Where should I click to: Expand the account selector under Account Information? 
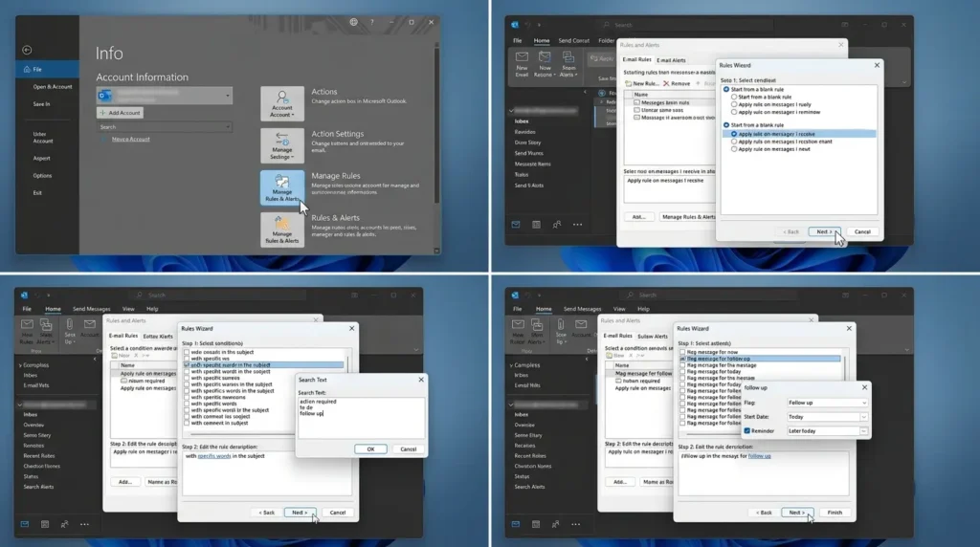165,95
